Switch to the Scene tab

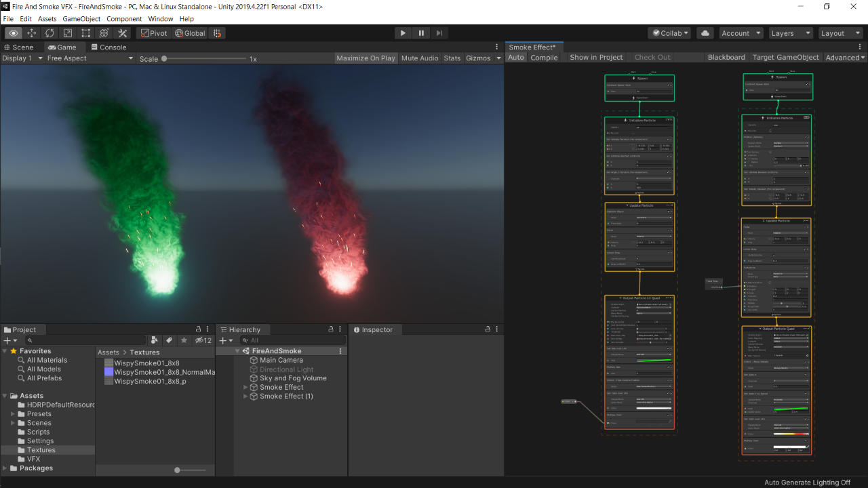(x=18, y=47)
